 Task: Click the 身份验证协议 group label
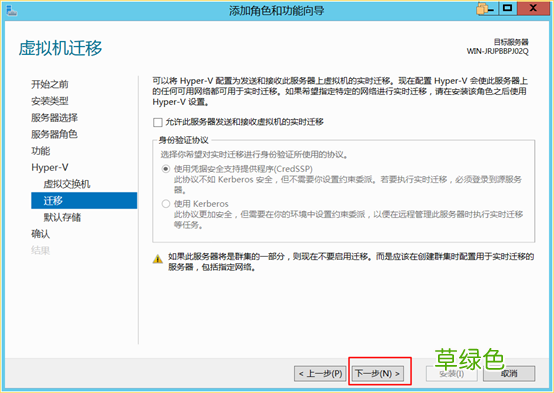(183, 140)
